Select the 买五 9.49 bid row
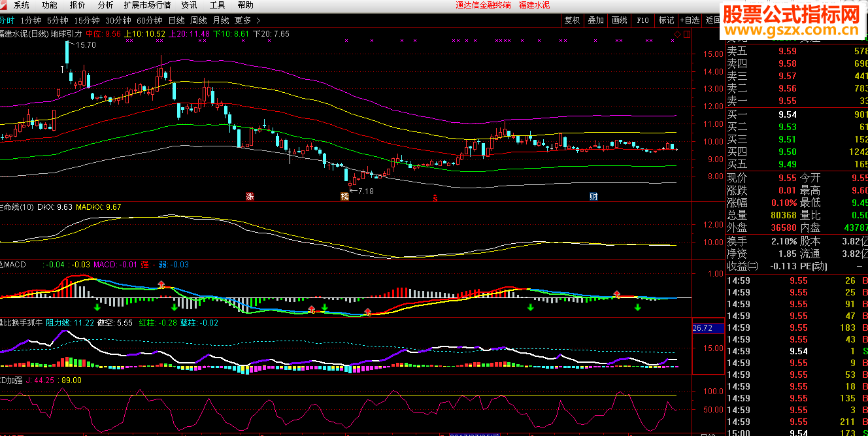This screenshot has width=868, height=436. pyautogui.click(x=797, y=165)
